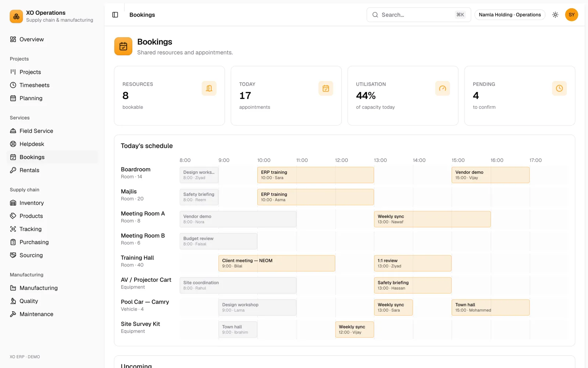
Task: Click the Purchasing clipboard icon
Action: tap(13, 242)
